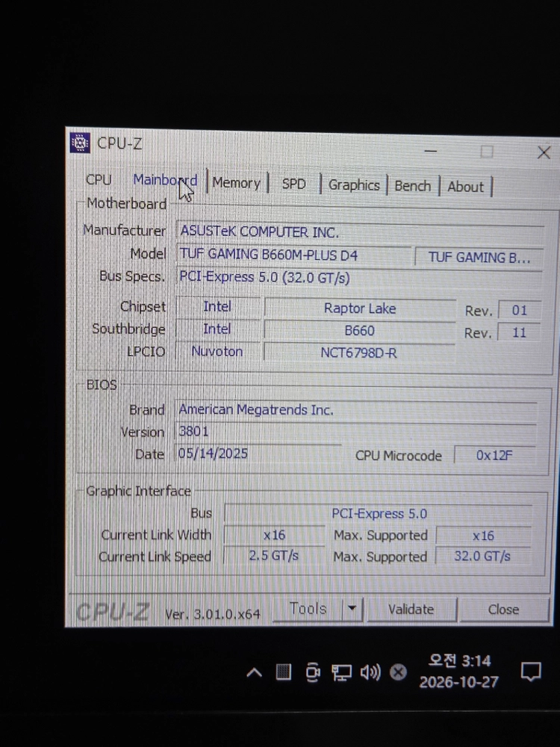Open the SPD tab

[293, 184]
